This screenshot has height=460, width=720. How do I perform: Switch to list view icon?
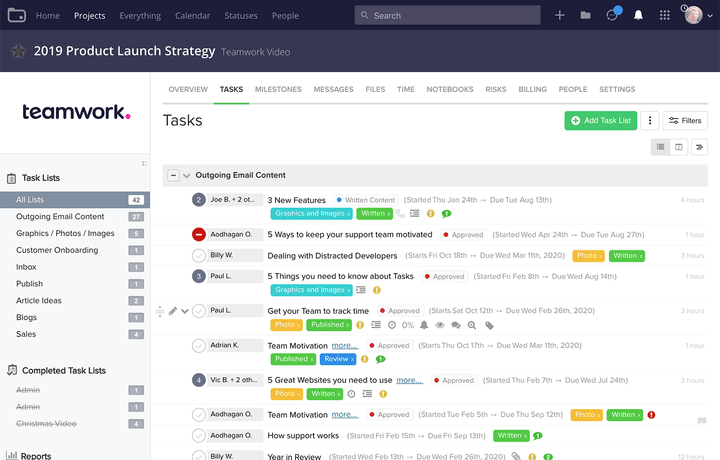coord(660,147)
